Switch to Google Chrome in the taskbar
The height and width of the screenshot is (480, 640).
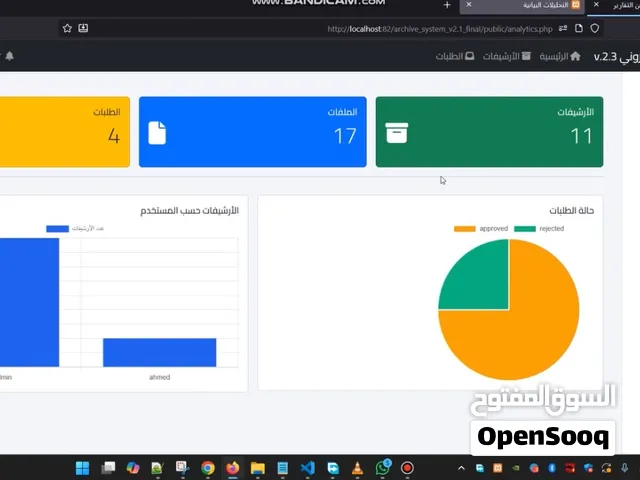pyautogui.click(x=208, y=468)
